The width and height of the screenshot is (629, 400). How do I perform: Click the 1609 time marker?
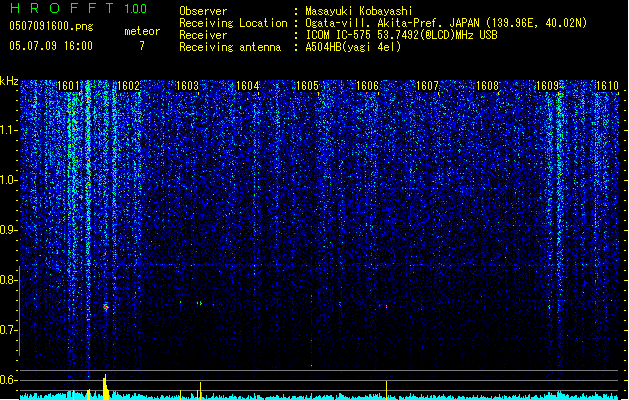click(x=547, y=86)
